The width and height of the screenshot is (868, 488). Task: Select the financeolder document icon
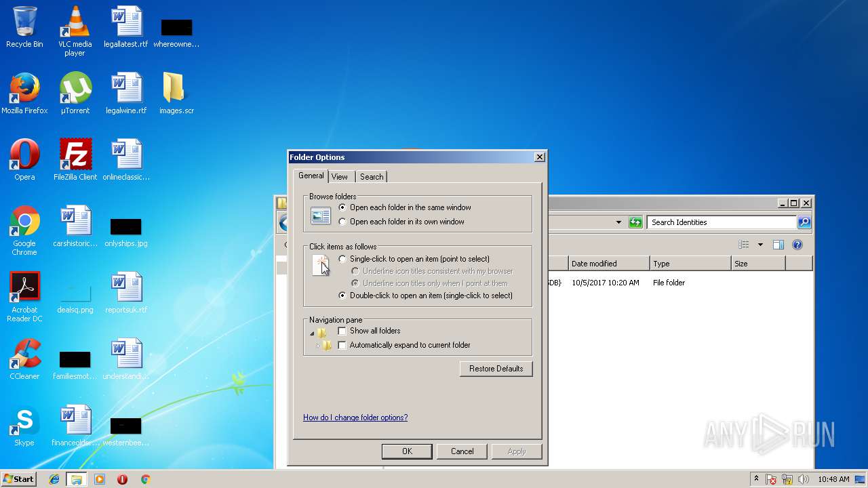coord(75,426)
